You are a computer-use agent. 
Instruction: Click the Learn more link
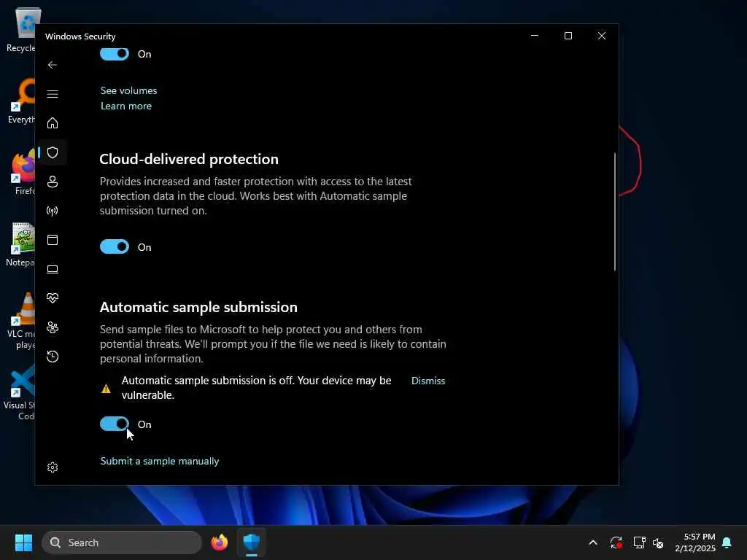tap(125, 106)
